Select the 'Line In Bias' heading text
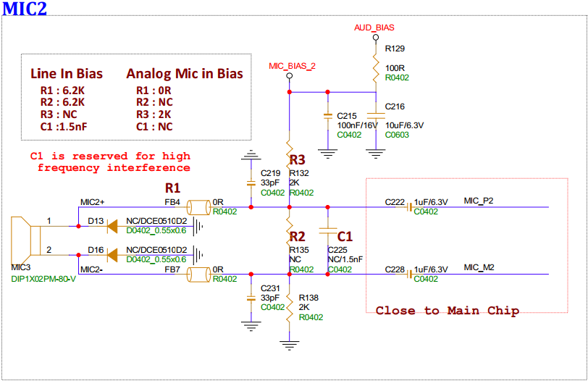Screen dimensions: 588x381 (67, 74)
